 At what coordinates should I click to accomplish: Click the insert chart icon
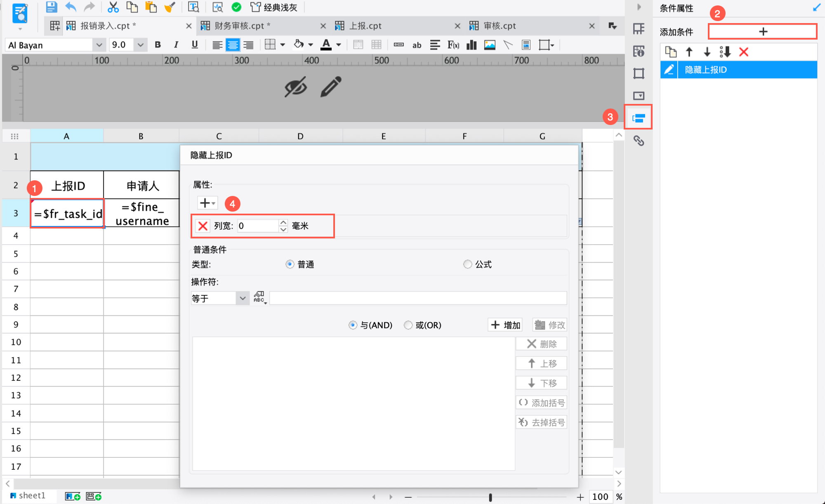(x=471, y=45)
